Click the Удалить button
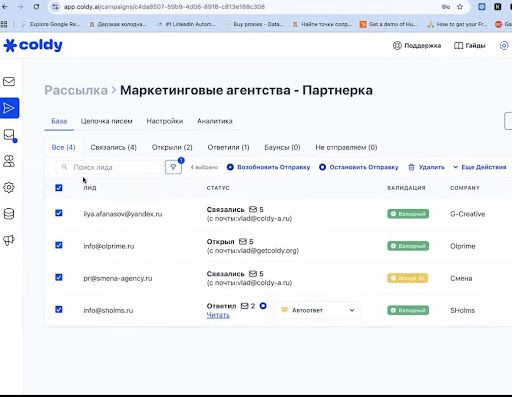The width and height of the screenshot is (512, 397). coord(426,167)
